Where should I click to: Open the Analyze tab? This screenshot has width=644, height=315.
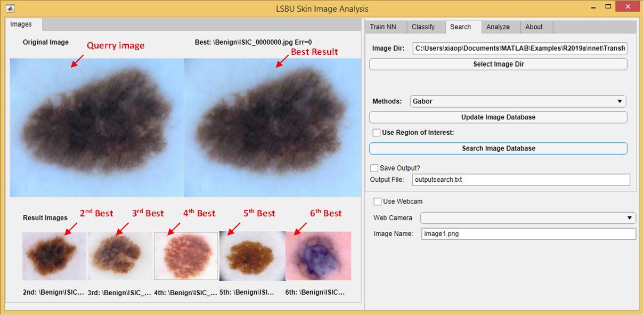click(x=499, y=27)
